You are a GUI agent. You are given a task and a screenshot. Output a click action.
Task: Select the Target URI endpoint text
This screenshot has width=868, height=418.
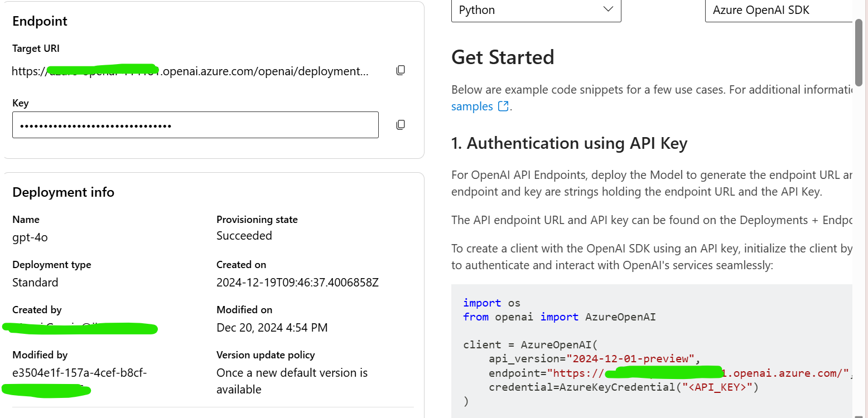(190, 71)
